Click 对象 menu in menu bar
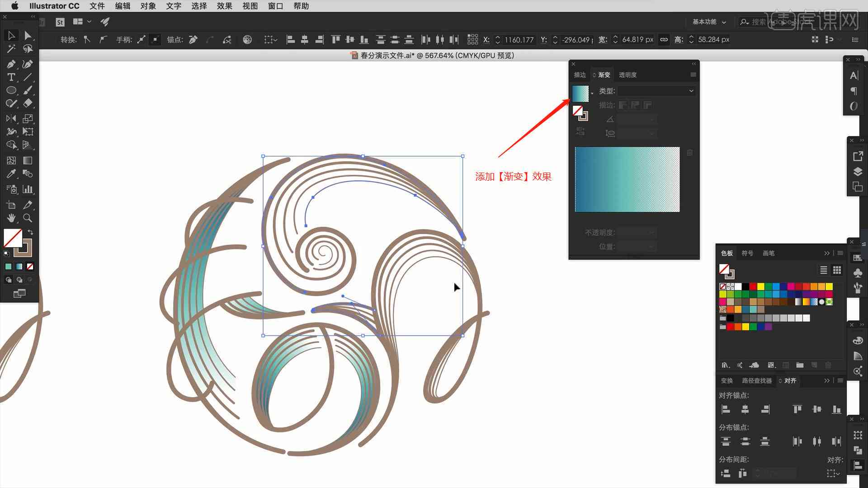Screen dimensions: 868x488 pos(148,6)
